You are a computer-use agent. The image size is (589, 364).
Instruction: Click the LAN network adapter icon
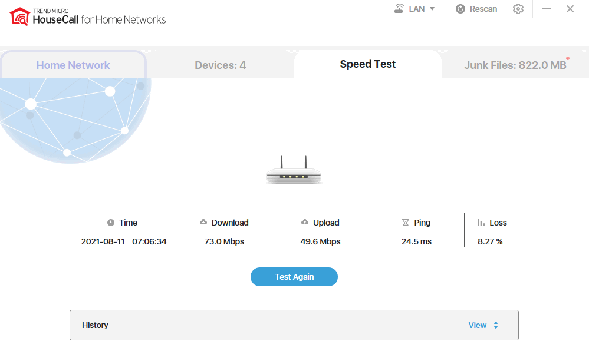399,9
